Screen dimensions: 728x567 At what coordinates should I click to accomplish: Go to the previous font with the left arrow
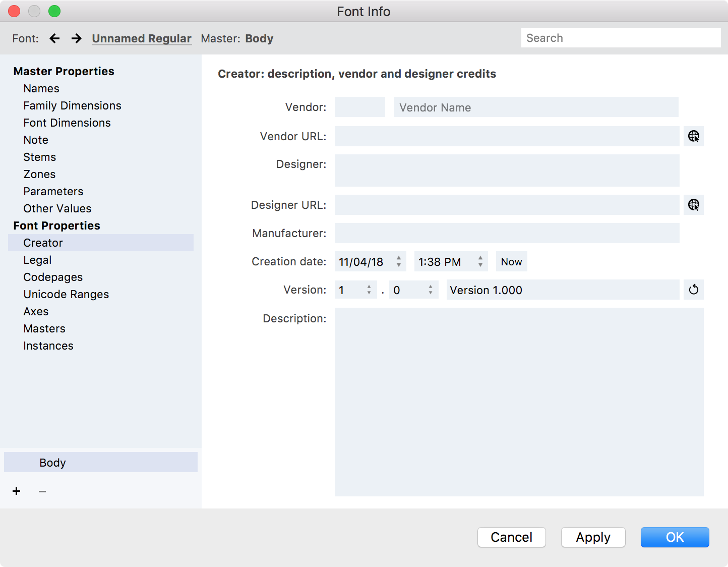click(x=54, y=38)
